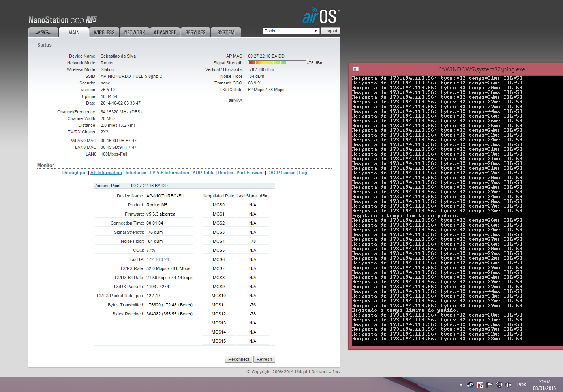
Task: Follow the Last IP 172.16.0.28 link
Action: 158,259
